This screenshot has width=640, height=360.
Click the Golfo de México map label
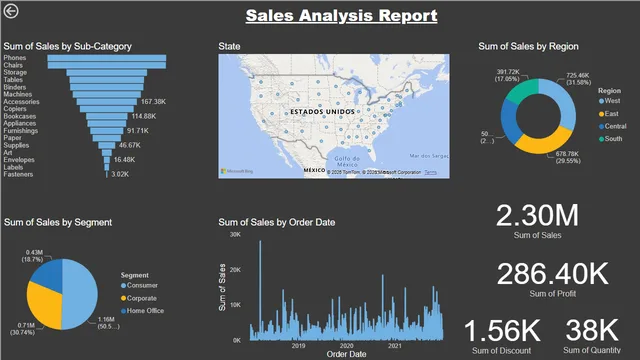point(347,162)
